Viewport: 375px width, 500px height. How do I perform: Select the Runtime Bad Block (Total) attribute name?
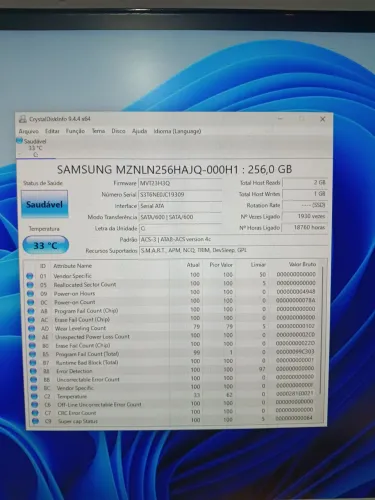coord(87,362)
